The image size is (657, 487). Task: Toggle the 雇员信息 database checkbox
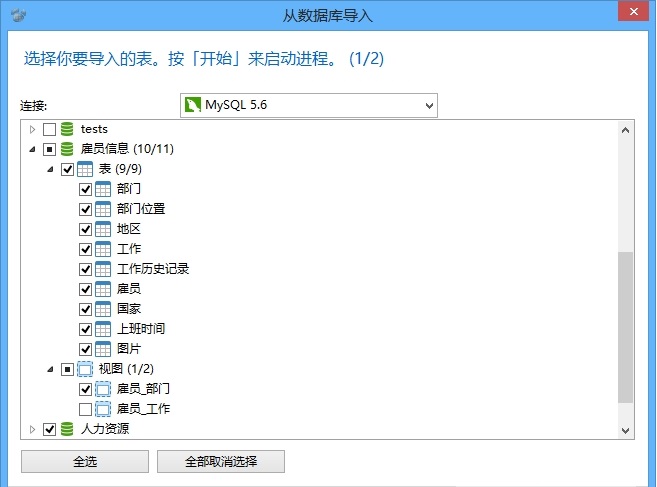pos(49,149)
